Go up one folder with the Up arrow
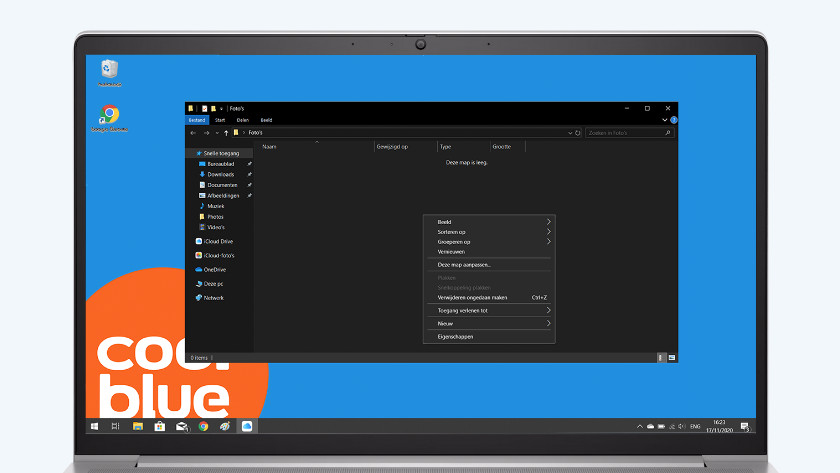This screenshot has height=473, width=840. coord(226,133)
